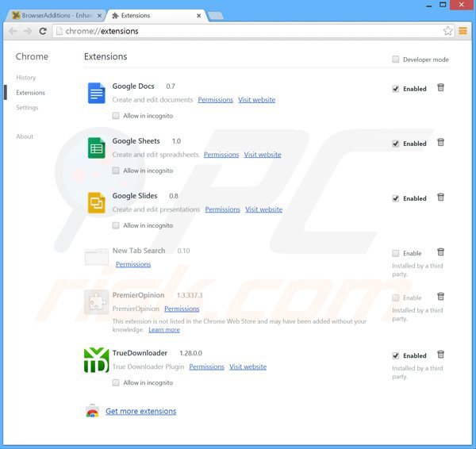The image size is (476, 449).
Task: Minimize the Chrome window
Action: [x=428, y=6]
